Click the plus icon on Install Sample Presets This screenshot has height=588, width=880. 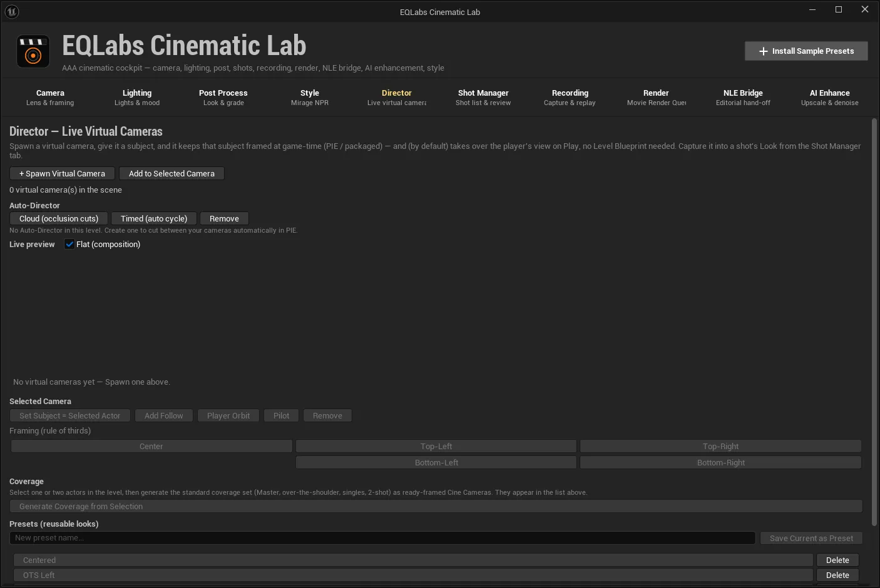click(763, 51)
